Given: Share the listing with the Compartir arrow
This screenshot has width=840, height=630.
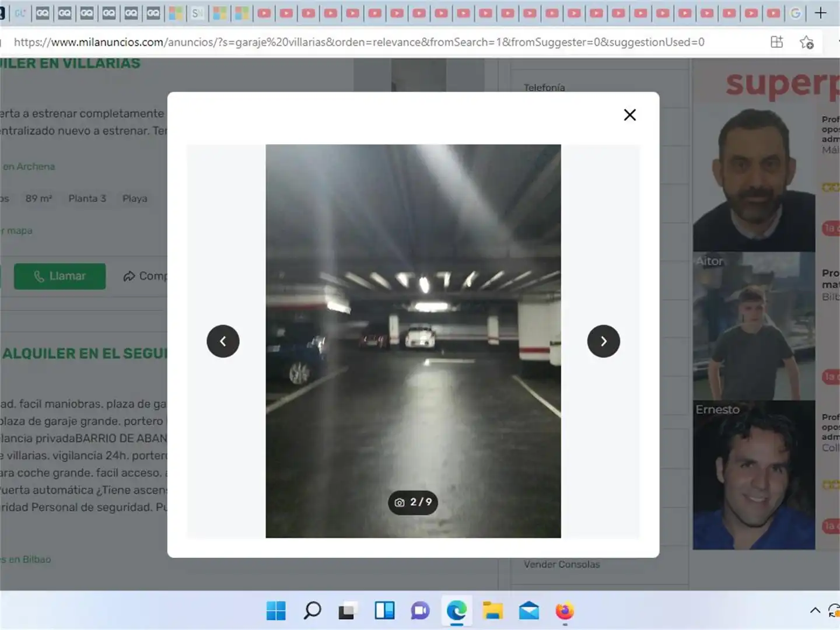Looking at the screenshot, I should tap(145, 276).
